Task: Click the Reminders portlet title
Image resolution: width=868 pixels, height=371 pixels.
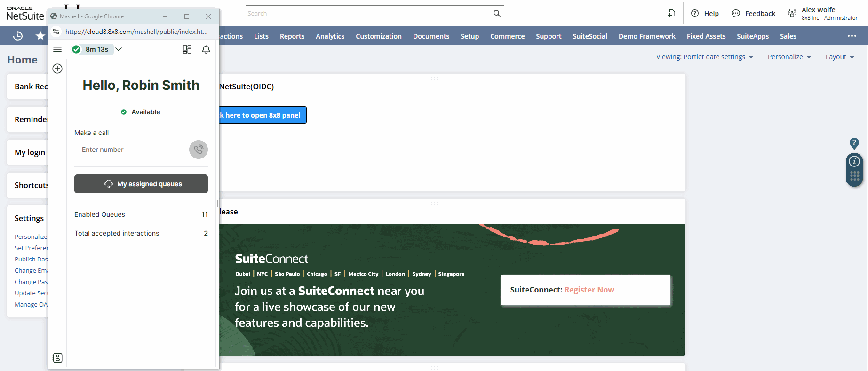Action: (x=31, y=119)
